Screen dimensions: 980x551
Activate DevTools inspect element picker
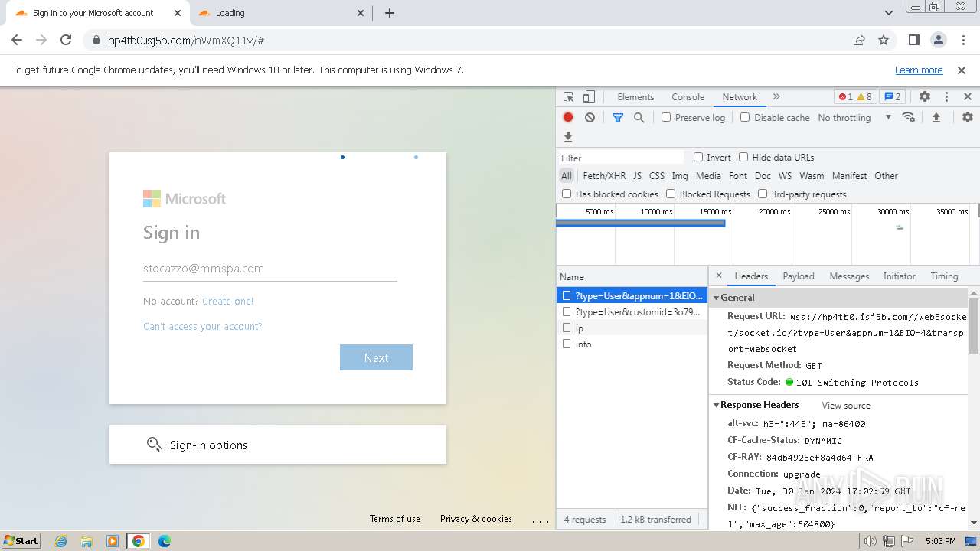coord(568,97)
